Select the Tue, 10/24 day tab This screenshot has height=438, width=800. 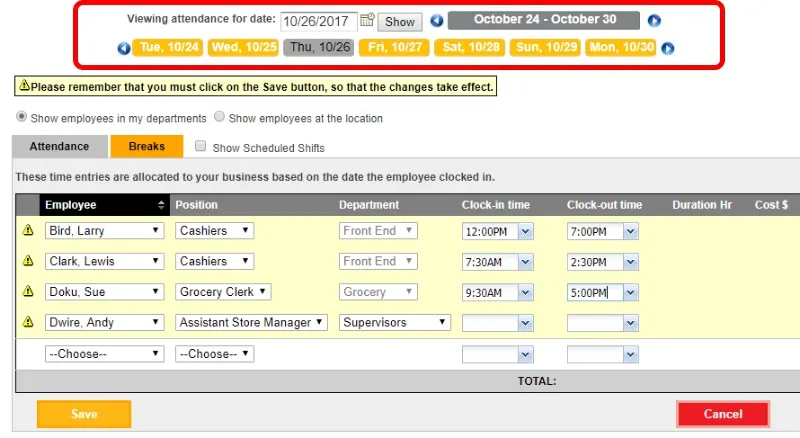coord(168,47)
